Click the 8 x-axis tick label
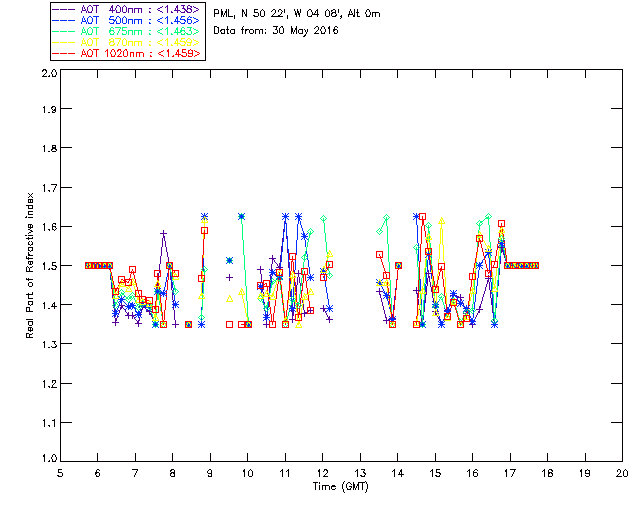Screen dimensions: 640x512 pyautogui.click(x=173, y=473)
